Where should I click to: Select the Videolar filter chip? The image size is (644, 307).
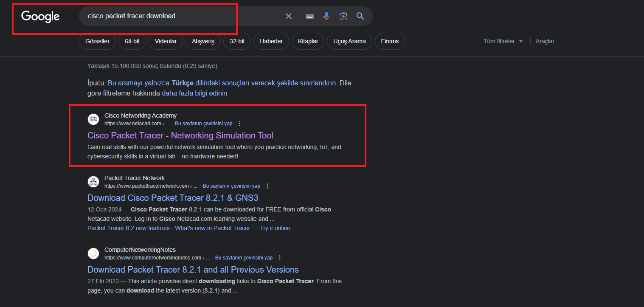166,41
